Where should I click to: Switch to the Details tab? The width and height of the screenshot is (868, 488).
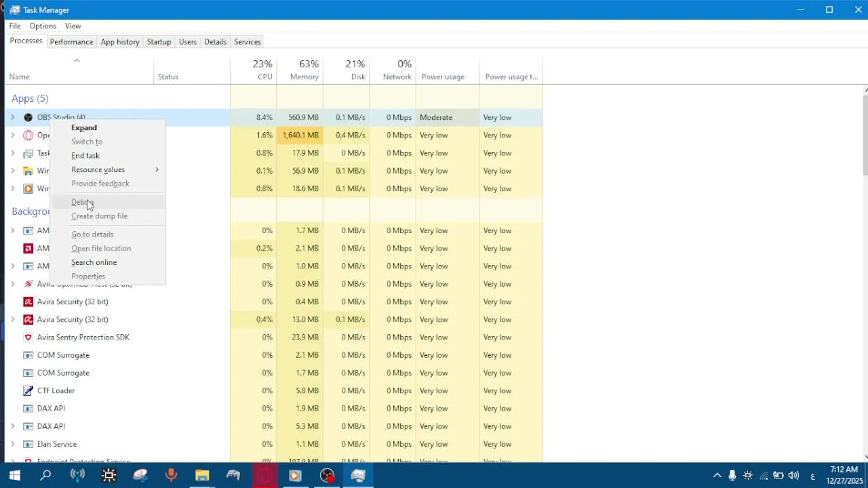pyautogui.click(x=216, y=41)
